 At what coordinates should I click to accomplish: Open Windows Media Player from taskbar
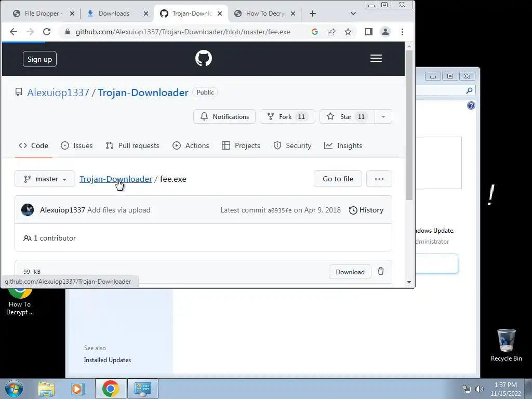pos(77,389)
